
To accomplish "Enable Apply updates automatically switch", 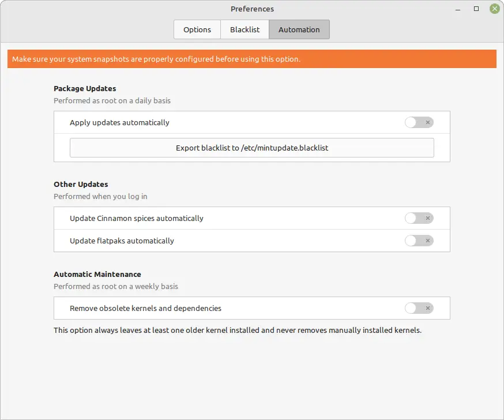I will [419, 122].
